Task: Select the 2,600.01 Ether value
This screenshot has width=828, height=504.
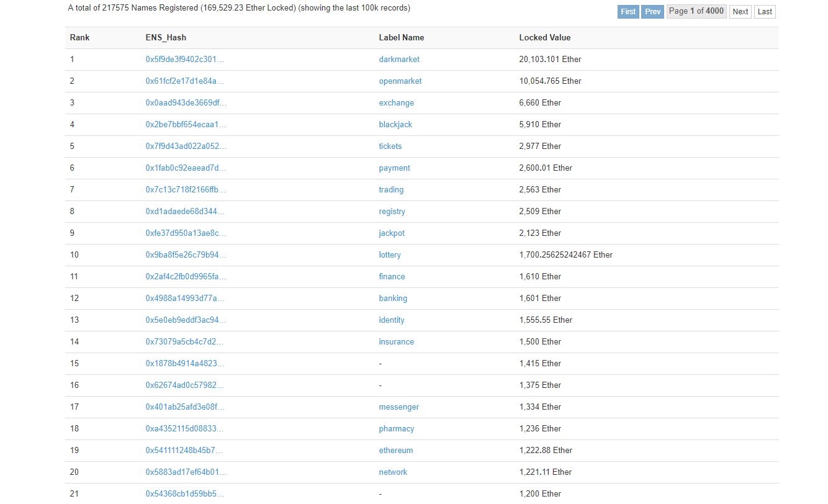Action: (x=546, y=168)
